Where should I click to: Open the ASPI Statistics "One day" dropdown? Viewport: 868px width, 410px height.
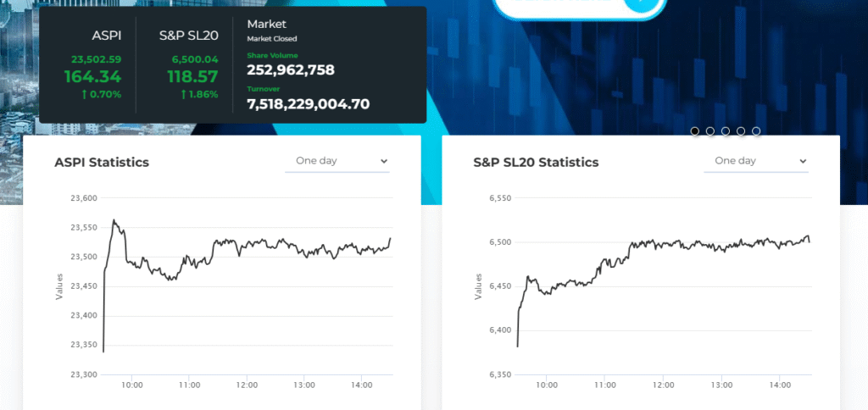[337, 161]
